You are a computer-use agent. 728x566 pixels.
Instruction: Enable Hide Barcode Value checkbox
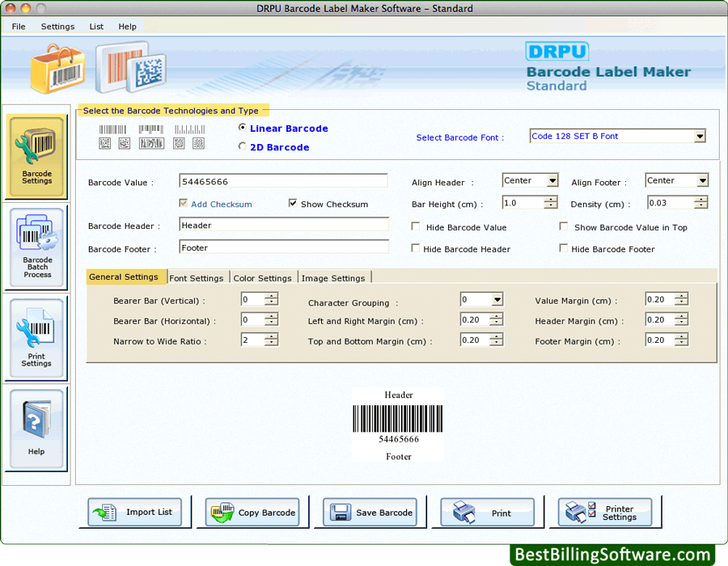tap(416, 226)
